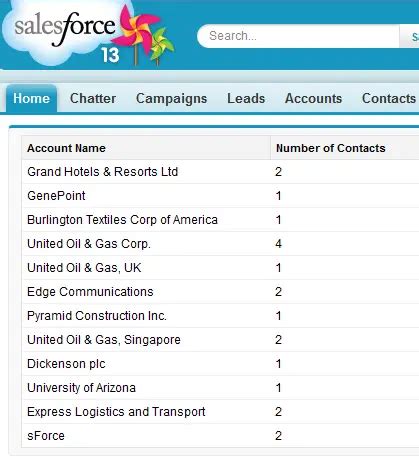
Task: Click United Oil & Gas, UK
Action: tap(84, 268)
